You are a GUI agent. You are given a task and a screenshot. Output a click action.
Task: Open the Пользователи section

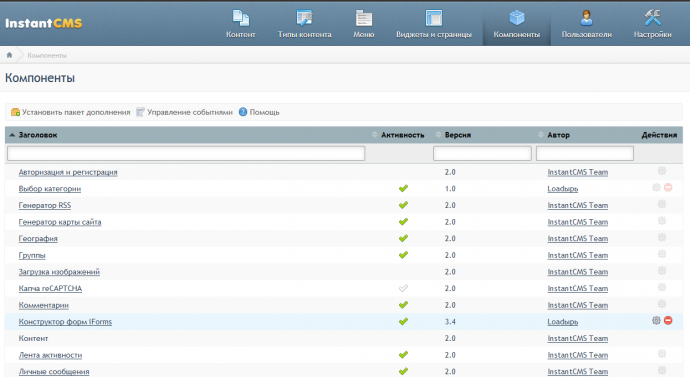coord(587,24)
